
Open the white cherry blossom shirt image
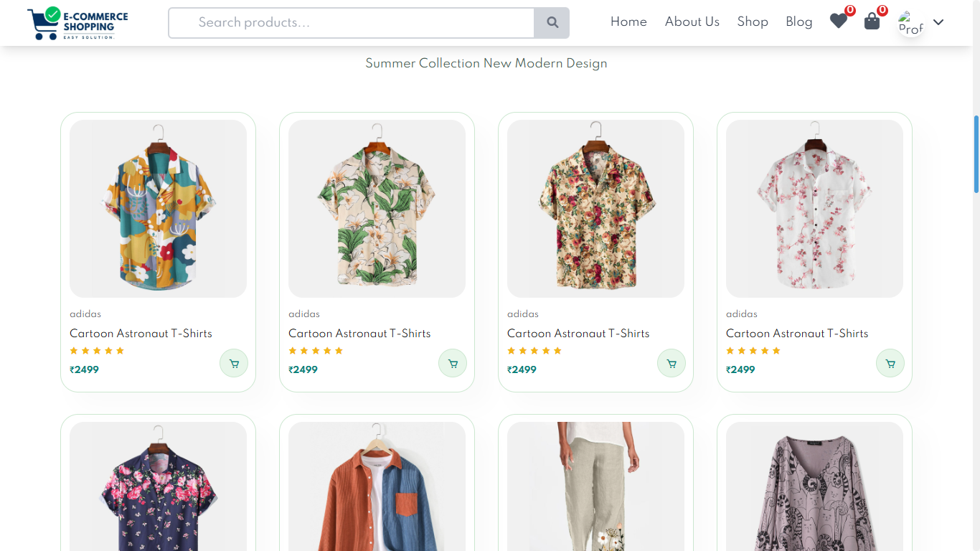tap(814, 209)
